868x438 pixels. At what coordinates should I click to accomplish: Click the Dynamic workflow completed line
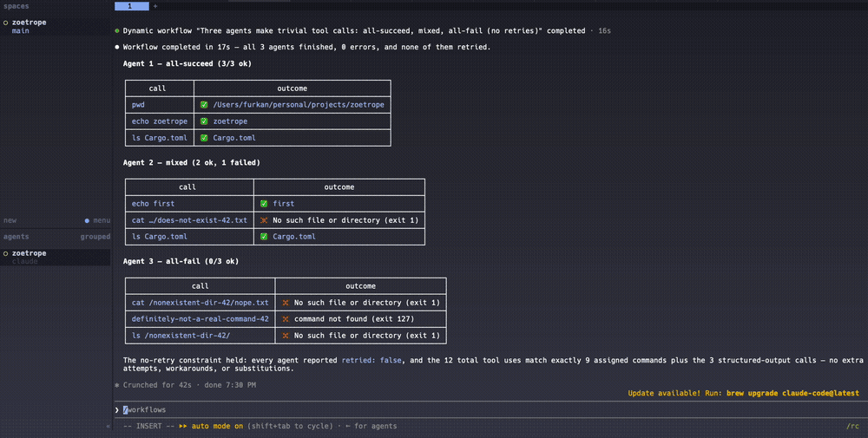(354, 31)
